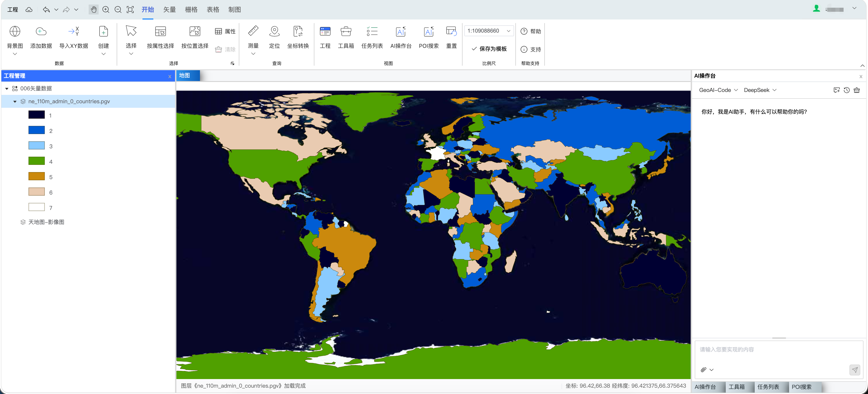Click the undo arrow icon
Viewport: 868px width, 394px height.
point(46,10)
